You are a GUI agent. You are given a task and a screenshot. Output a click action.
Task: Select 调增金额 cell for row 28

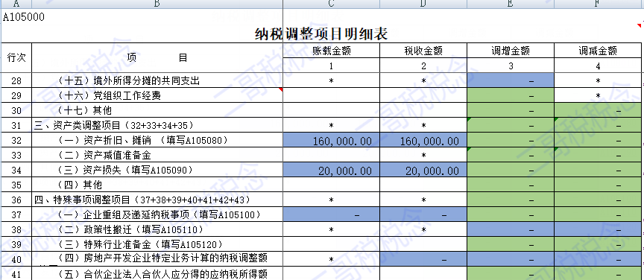pyautogui.click(x=511, y=81)
